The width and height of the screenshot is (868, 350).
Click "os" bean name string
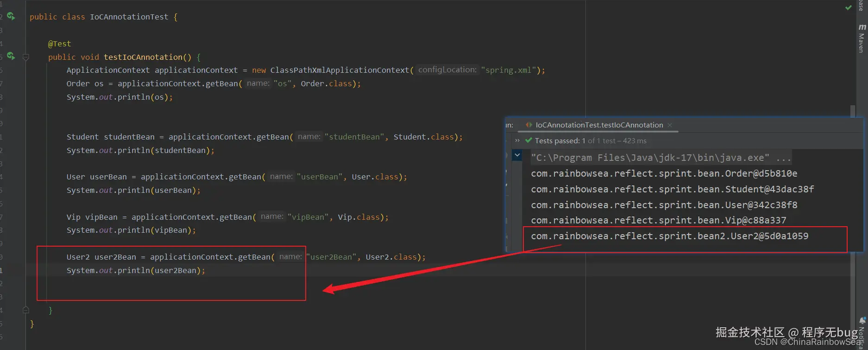click(283, 84)
